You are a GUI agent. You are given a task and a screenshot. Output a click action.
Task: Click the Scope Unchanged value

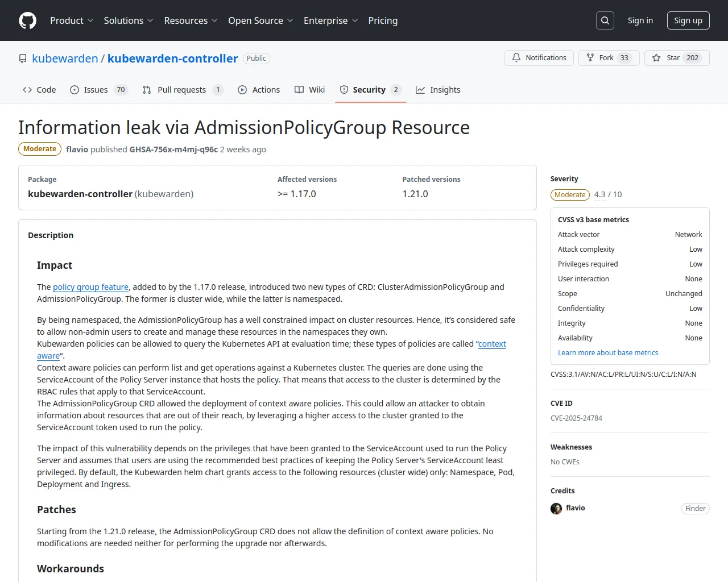(684, 294)
